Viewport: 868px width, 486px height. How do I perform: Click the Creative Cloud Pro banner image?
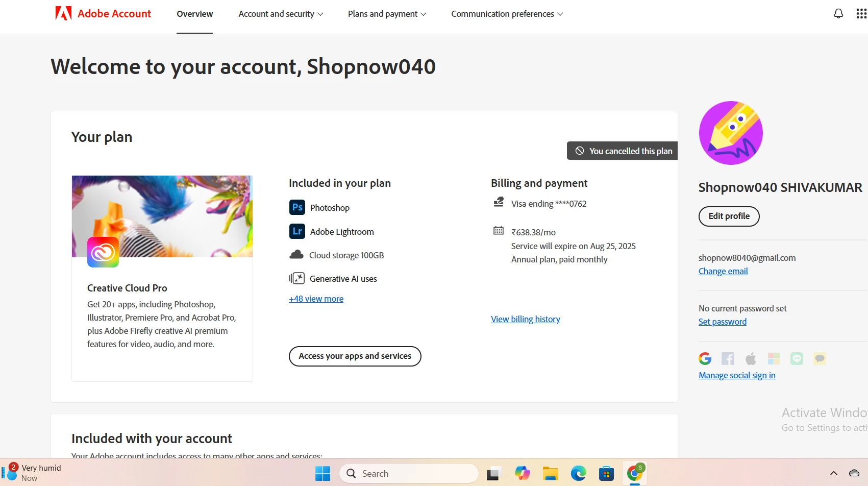coord(162,216)
